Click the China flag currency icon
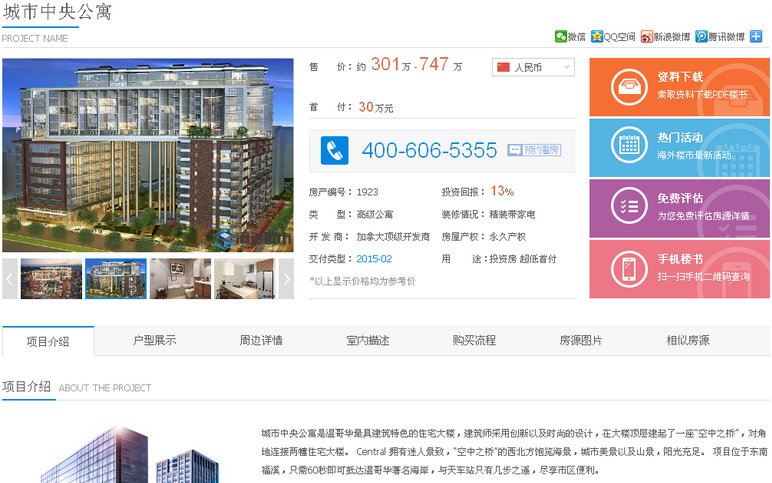772x483 pixels. (x=503, y=67)
